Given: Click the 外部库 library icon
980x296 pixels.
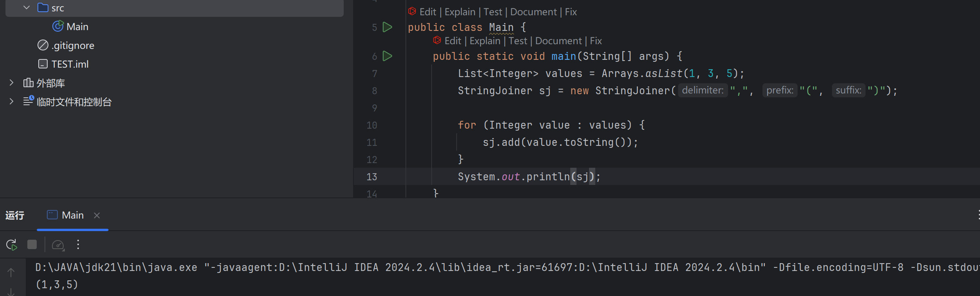Looking at the screenshot, I should tap(28, 83).
